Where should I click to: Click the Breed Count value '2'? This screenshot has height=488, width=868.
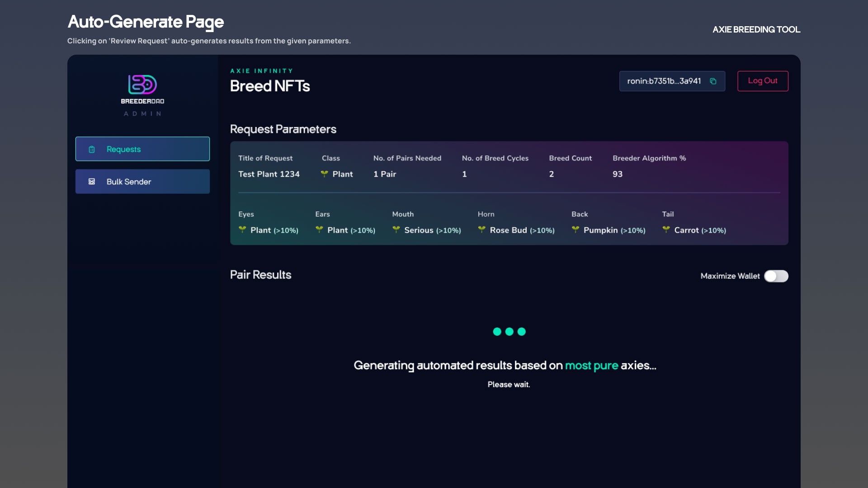pyautogui.click(x=552, y=174)
